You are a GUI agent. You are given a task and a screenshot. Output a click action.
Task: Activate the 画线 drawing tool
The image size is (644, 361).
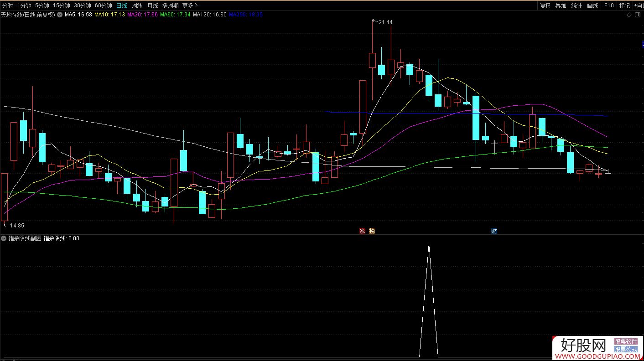[592, 5]
